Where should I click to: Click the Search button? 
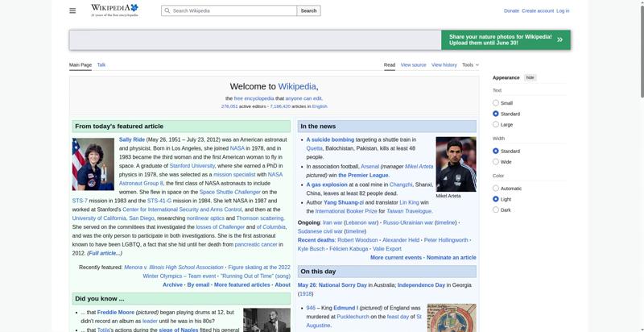click(308, 10)
